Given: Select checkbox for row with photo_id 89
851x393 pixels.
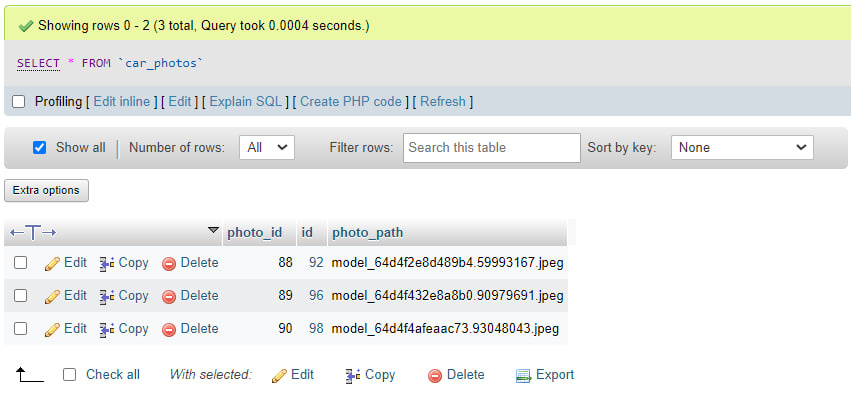Looking at the screenshot, I should click(20, 296).
